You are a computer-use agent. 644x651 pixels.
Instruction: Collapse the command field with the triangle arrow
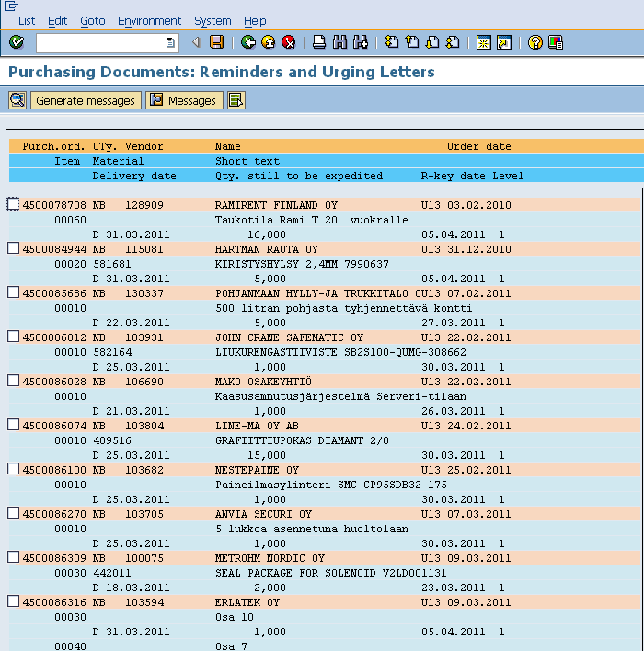click(196, 42)
